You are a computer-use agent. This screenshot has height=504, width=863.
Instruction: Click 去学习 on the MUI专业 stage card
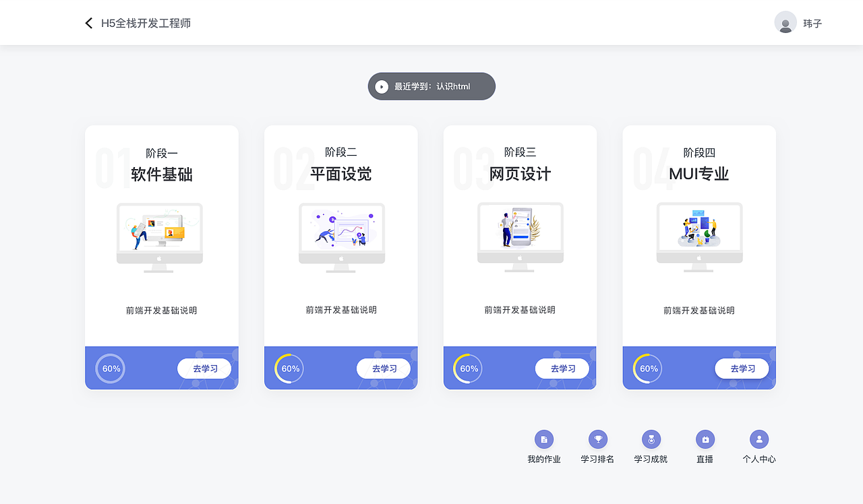pos(742,369)
